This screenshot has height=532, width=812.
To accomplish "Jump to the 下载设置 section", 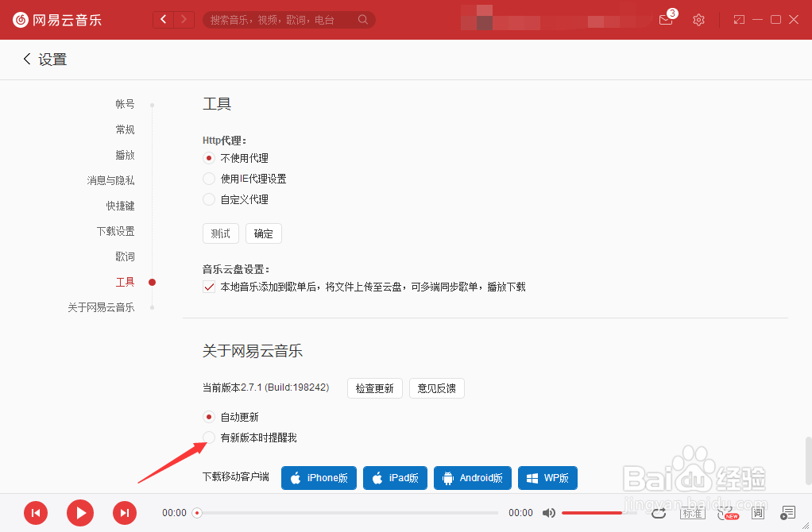I will [x=115, y=231].
